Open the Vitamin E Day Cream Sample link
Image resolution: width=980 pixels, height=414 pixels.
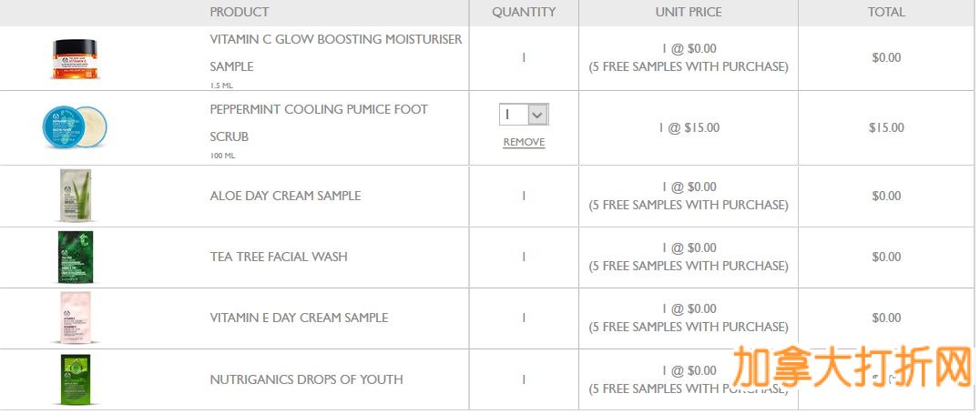click(299, 318)
